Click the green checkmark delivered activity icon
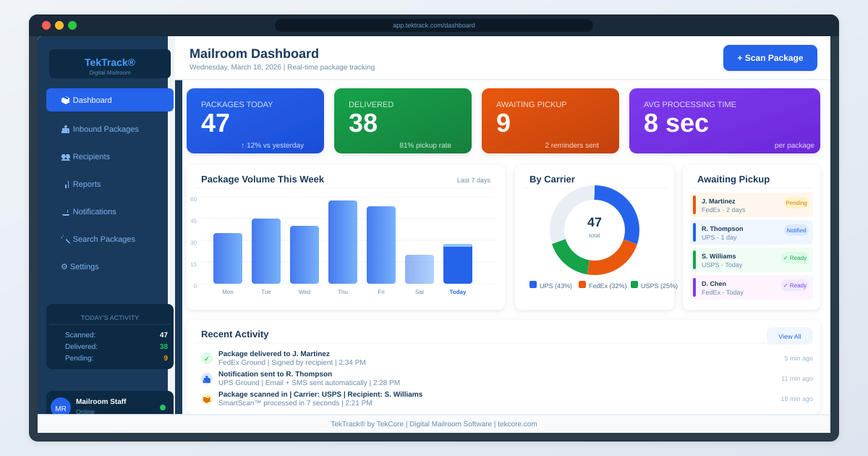The image size is (868, 456). pyautogui.click(x=207, y=358)
